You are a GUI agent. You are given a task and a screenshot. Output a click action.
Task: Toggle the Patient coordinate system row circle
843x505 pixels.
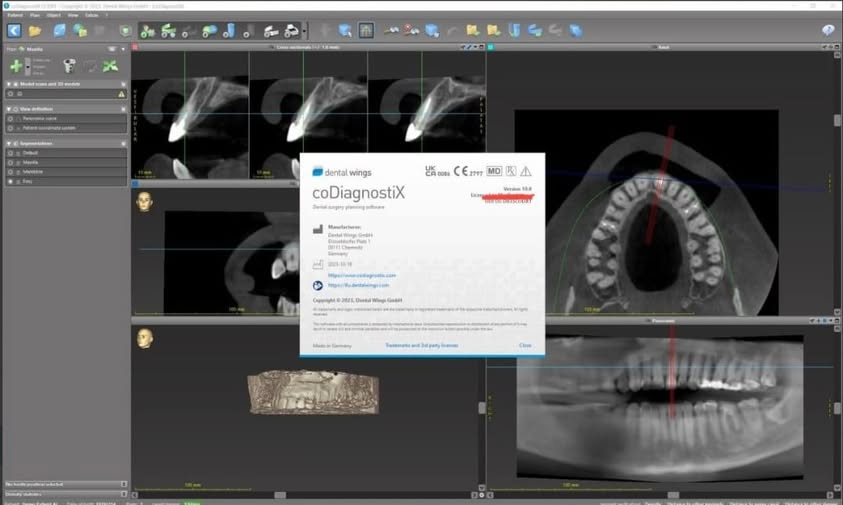coord(10,129)
